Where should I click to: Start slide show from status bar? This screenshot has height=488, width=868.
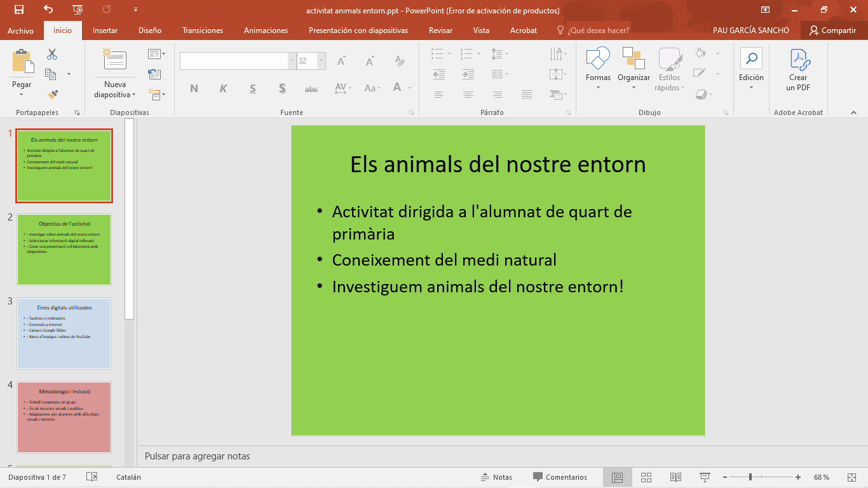click(x=705, y=477)
